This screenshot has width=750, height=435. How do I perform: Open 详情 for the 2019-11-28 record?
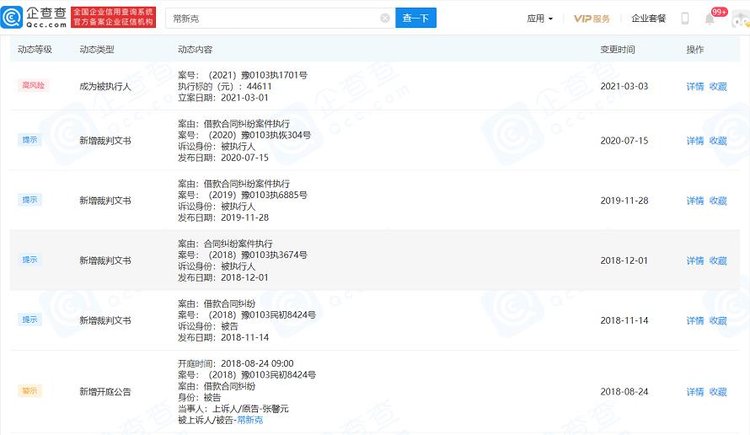tap(695, 201)
